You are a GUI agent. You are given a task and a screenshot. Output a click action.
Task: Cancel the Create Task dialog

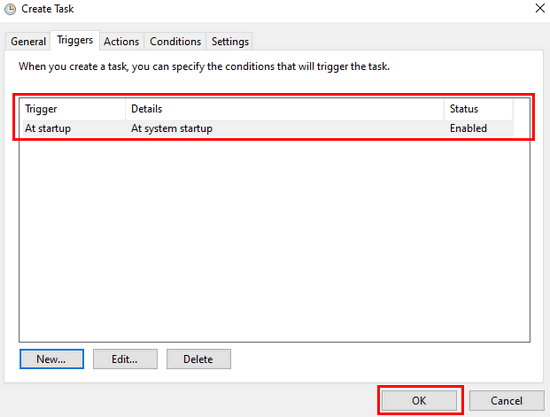point(507,401)
